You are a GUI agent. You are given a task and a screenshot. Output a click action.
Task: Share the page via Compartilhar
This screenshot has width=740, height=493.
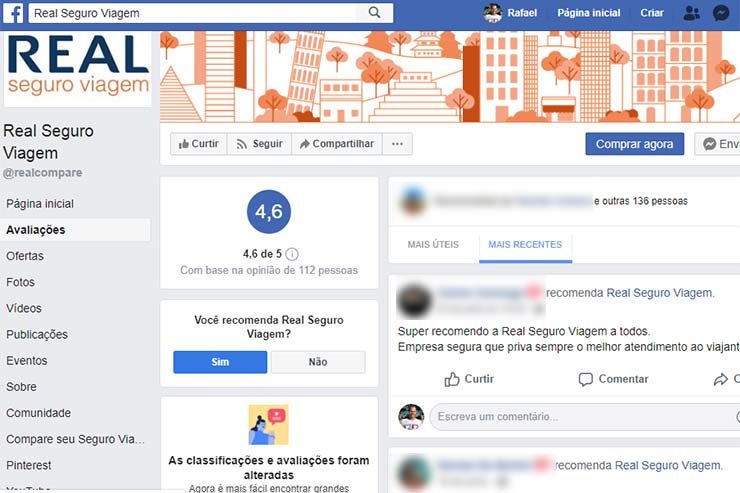[337, 144]
